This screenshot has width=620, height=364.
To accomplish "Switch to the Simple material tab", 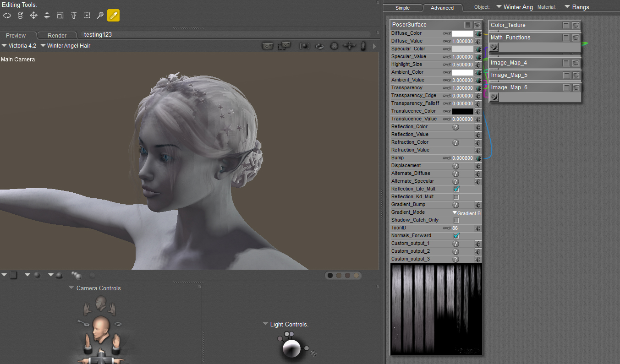I will pyautogui.click(x=402, y=8).
